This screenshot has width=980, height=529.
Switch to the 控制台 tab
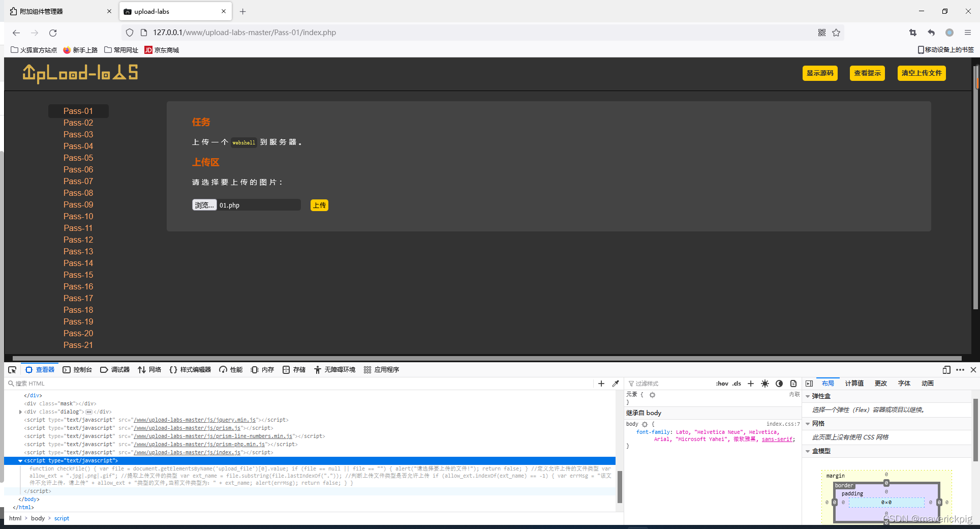(x=77, y=370)
